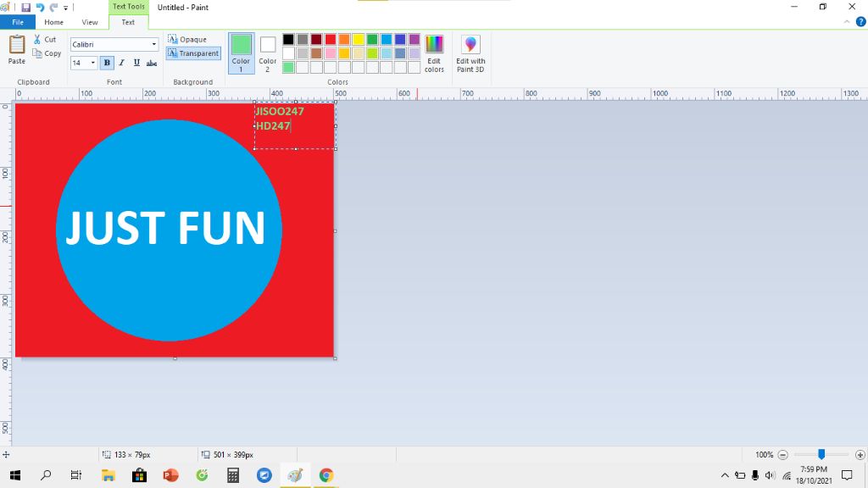Open Paint Help question mark
868x488 pixels.
[861, 22]
